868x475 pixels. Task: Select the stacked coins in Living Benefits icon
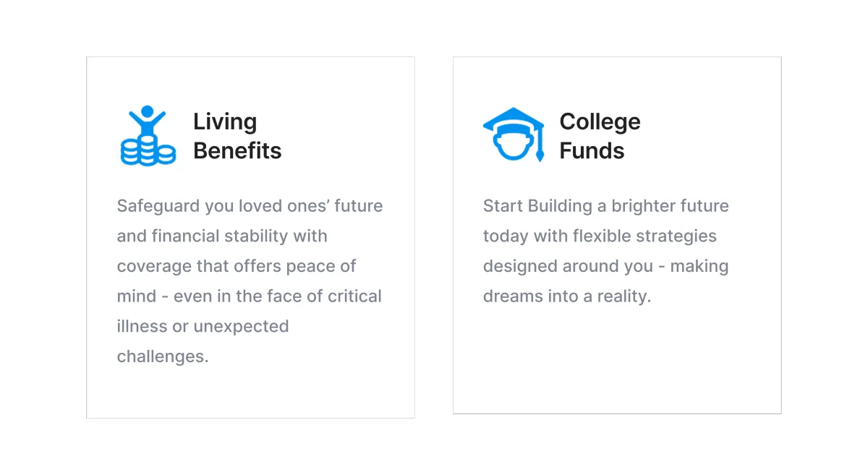click(148, 151)
